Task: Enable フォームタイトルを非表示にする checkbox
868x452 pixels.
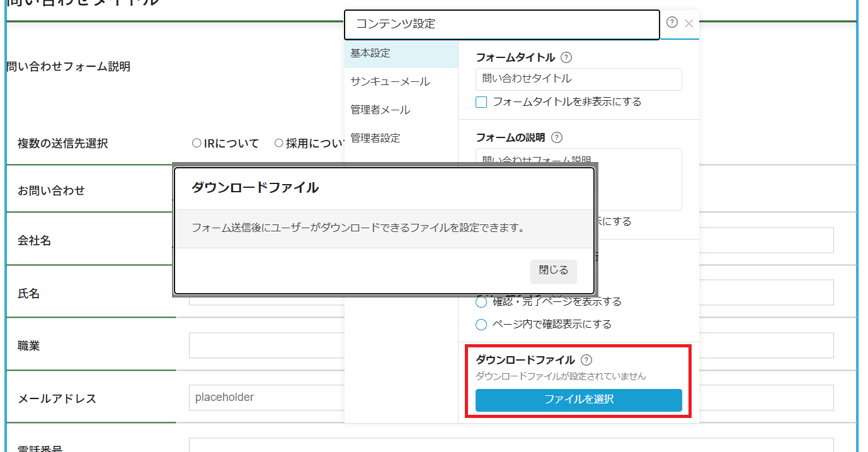Action: pyautogui.click(x=482, y=101)
